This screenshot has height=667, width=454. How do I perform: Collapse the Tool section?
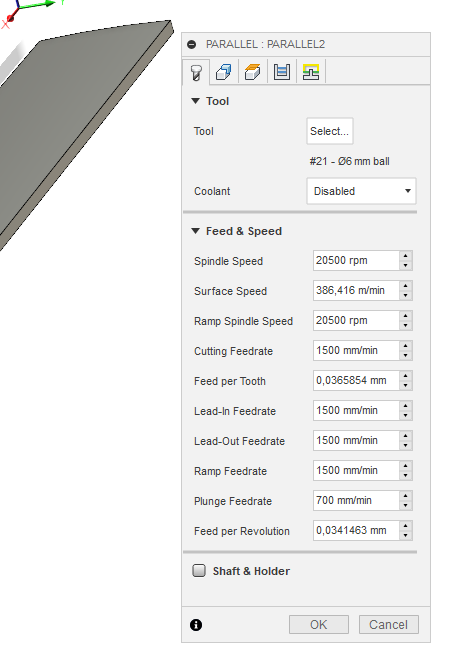(x=195, y=101)
